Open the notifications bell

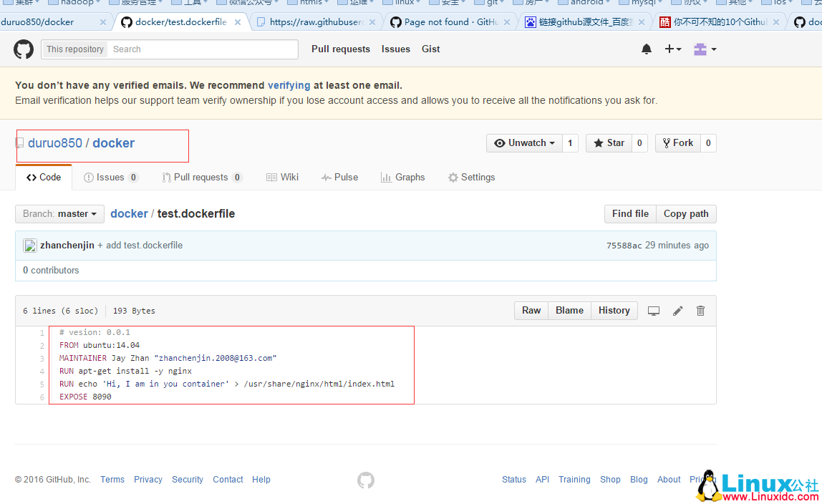tap(646, 49)
